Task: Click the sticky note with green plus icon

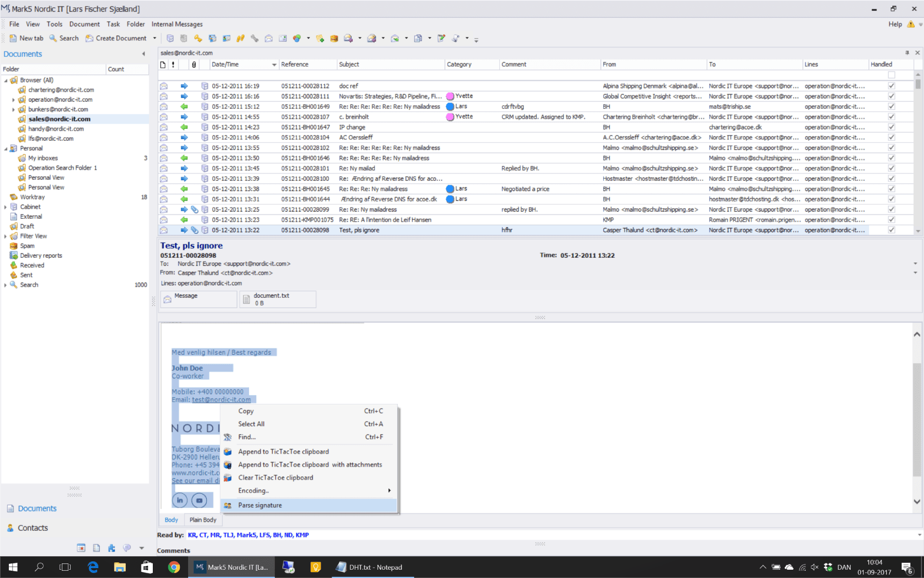Action: pyautogui.click(x=320, y=38)
